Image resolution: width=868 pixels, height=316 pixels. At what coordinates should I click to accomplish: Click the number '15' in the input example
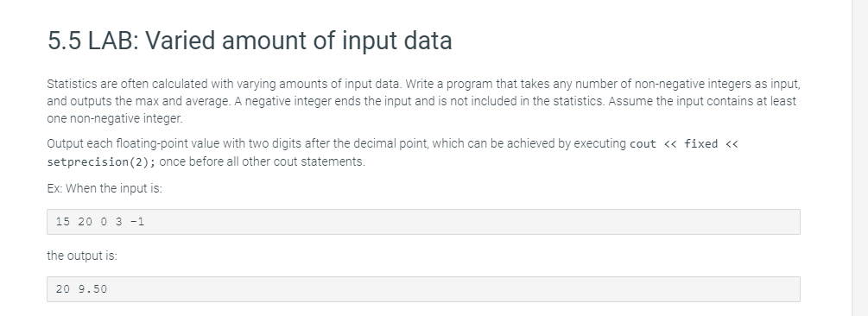click(x=63, y=222)
